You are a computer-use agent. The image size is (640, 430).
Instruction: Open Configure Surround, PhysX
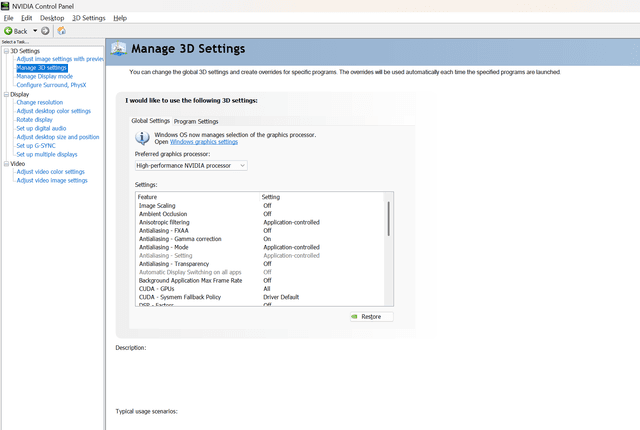pos(51,85)
